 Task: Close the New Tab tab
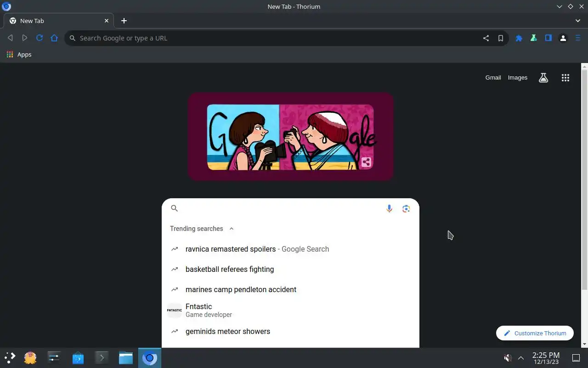[x=107, y=21]
